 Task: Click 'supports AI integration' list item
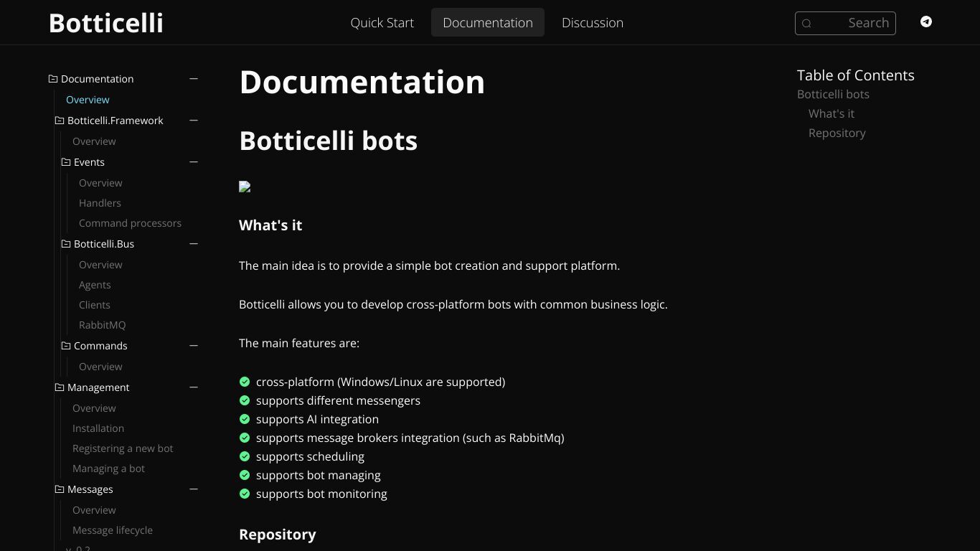(x=317, y=419)
